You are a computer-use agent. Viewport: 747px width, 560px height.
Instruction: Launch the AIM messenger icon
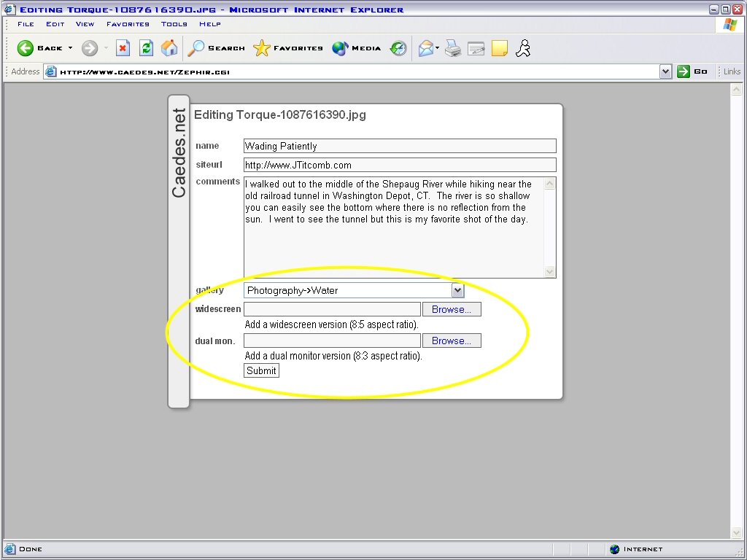pos(522,48)
